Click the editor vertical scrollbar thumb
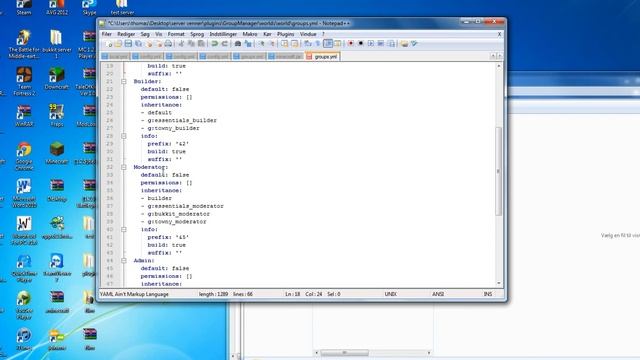The image size is (640, 360). click(498, 171)
